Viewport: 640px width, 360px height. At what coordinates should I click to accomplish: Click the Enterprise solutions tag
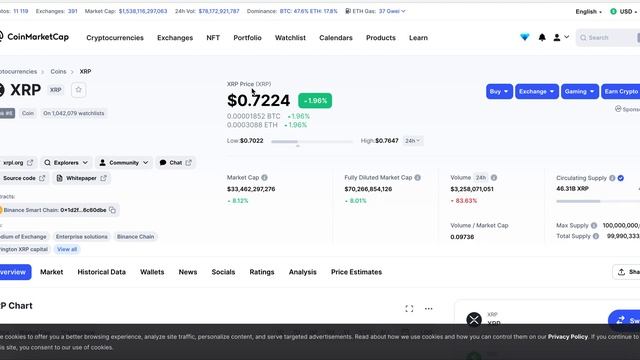(82, 237)
